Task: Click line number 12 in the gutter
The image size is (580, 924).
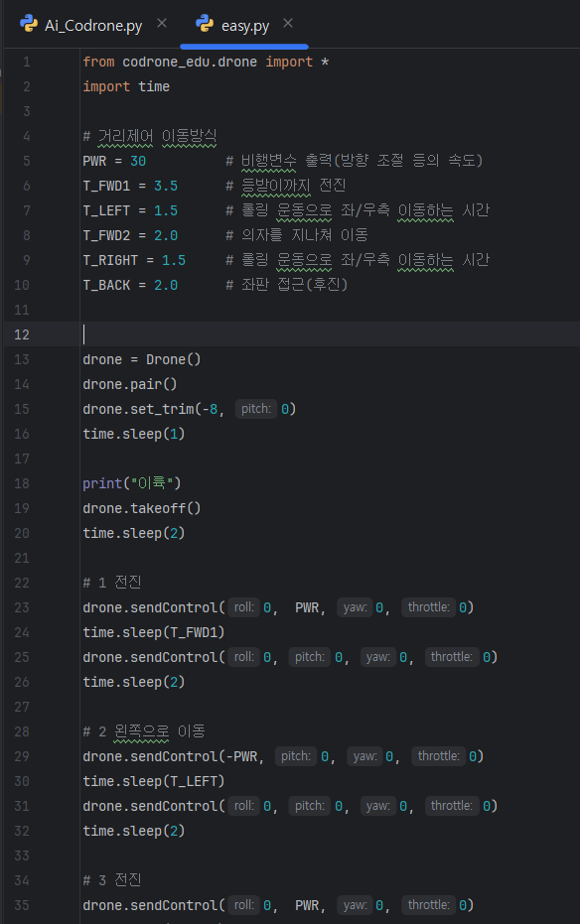Action: coord(22,334)
